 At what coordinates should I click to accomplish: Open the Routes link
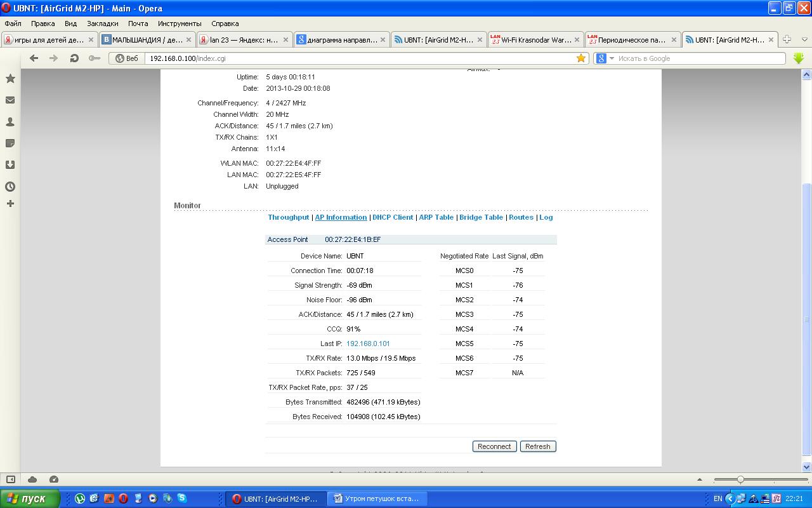click(x=521, y=217)
